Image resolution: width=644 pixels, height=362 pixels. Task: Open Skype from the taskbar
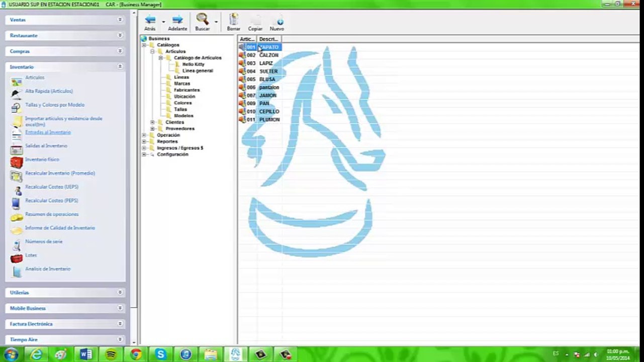(x=161, y=354)
